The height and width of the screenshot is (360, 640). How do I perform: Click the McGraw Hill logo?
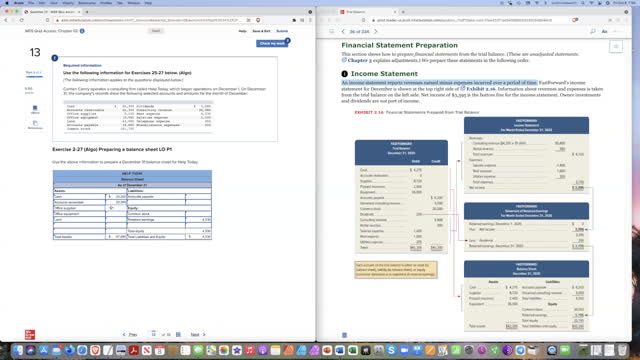(x=30, y=334)
